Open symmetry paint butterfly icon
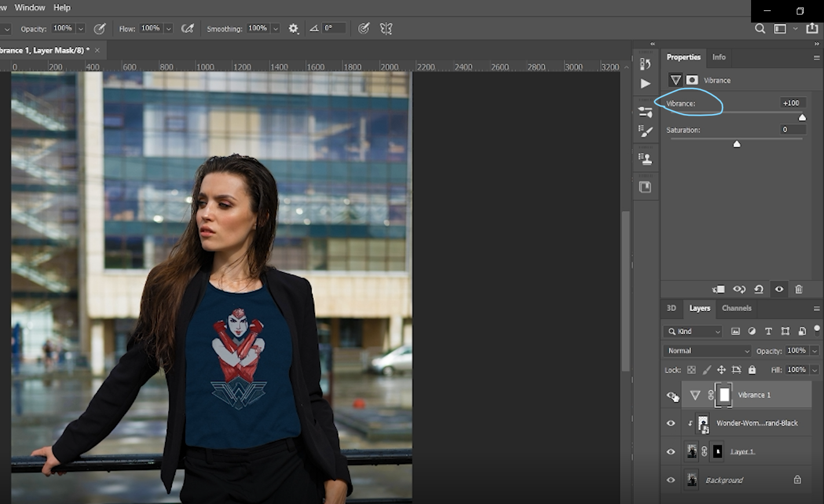 (x=386, y=28)
